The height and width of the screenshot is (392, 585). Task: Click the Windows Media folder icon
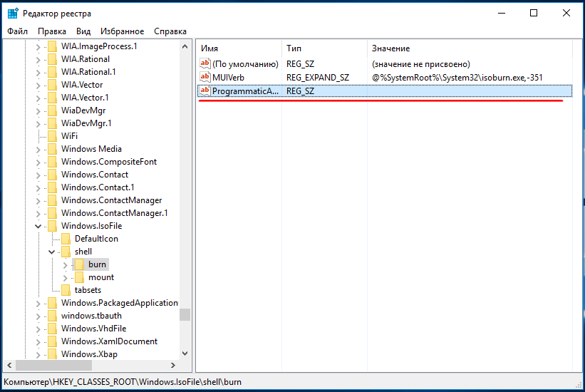52,149
